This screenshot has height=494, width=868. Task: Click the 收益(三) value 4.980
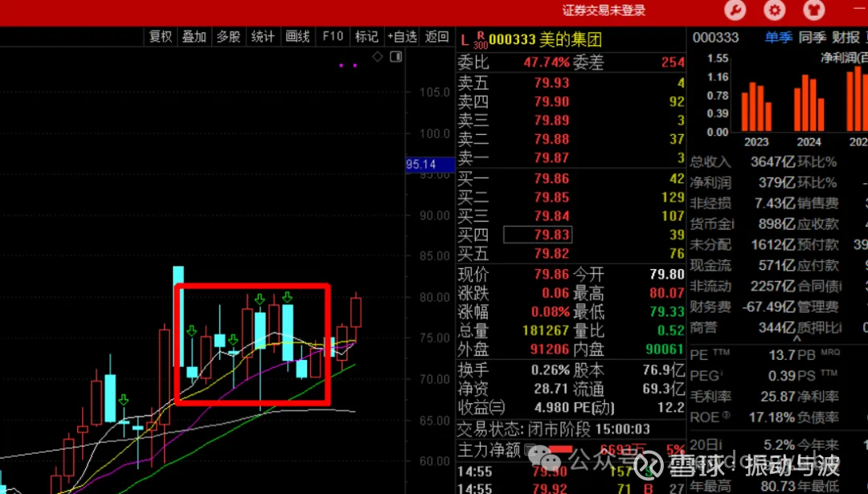tap(551, 408)
